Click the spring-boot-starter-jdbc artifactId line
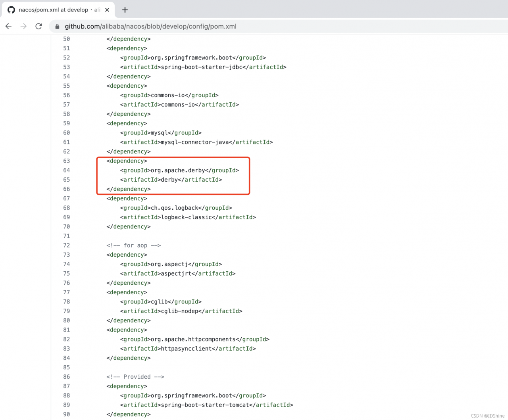 coord(203,67)
